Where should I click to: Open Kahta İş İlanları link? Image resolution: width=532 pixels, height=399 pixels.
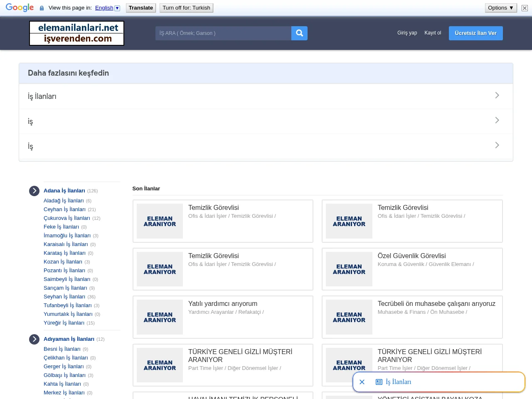click(x=62, y=384)
